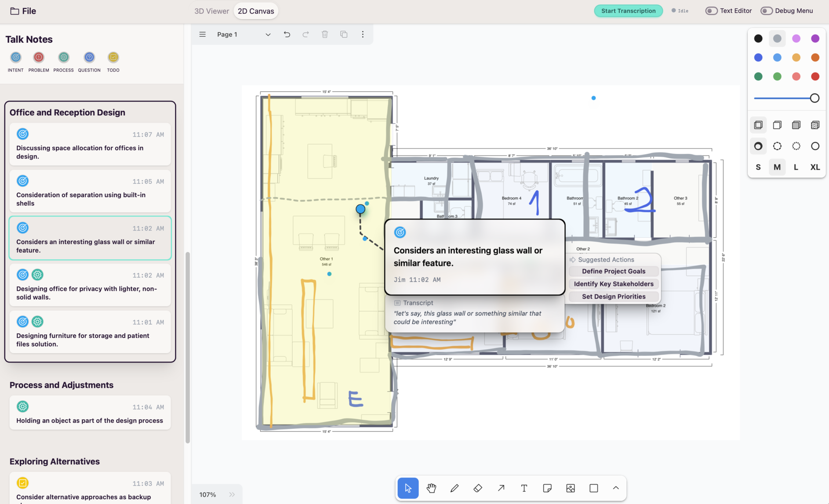The image size is (829, 504).
Task: Select the dashed stroke style option
Action: click(x=777, y=146)
